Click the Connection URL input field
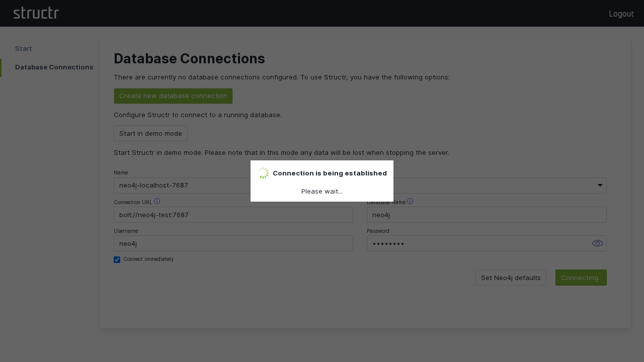644x362 pixels. point(233,215)
